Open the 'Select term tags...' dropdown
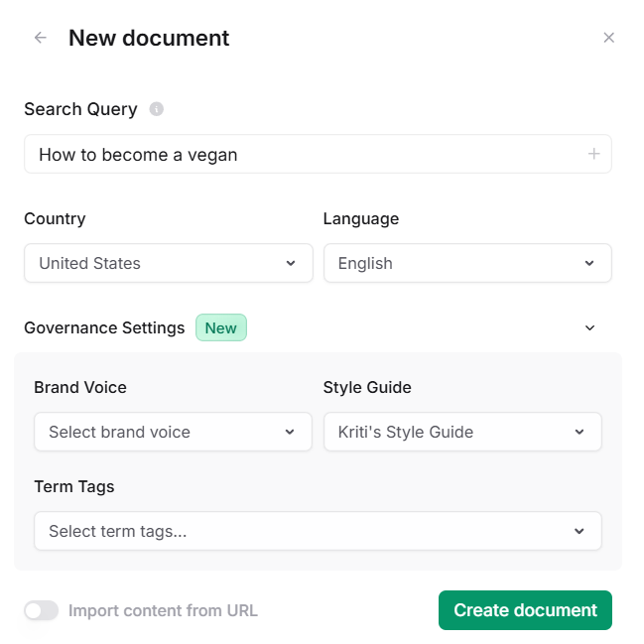The width and height of the screenshot is (644, 644). coord(318,531)
